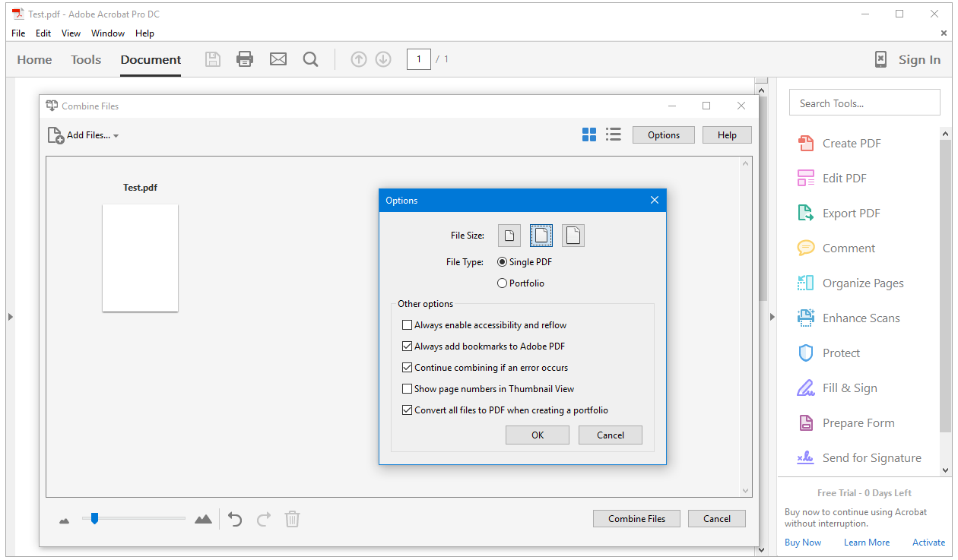Select default file size icon
The image size is (958, 560).
(x=541, y=236)
